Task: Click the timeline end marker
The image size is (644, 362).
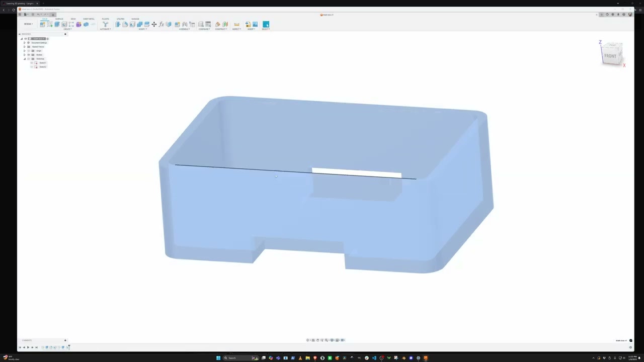Action: coord(69,347)
